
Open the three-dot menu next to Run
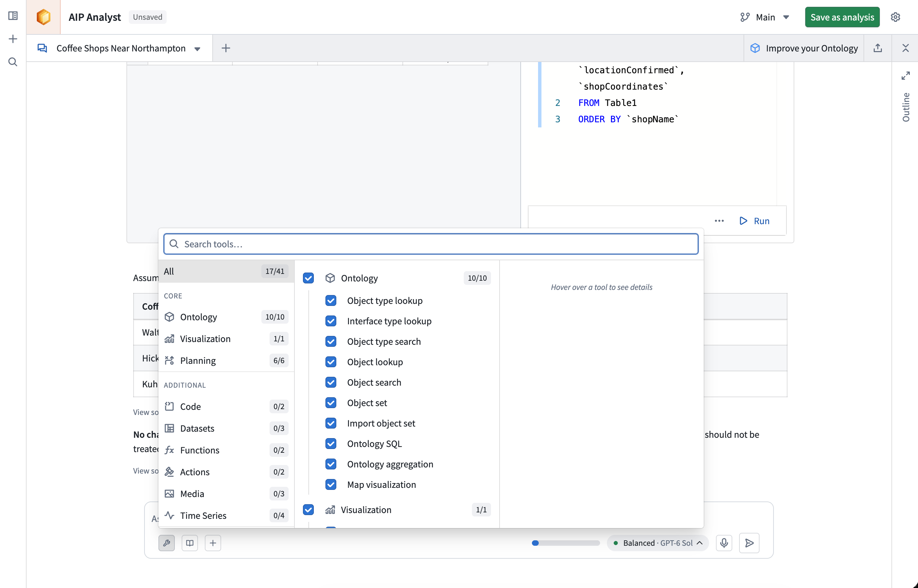pos(719,221)
